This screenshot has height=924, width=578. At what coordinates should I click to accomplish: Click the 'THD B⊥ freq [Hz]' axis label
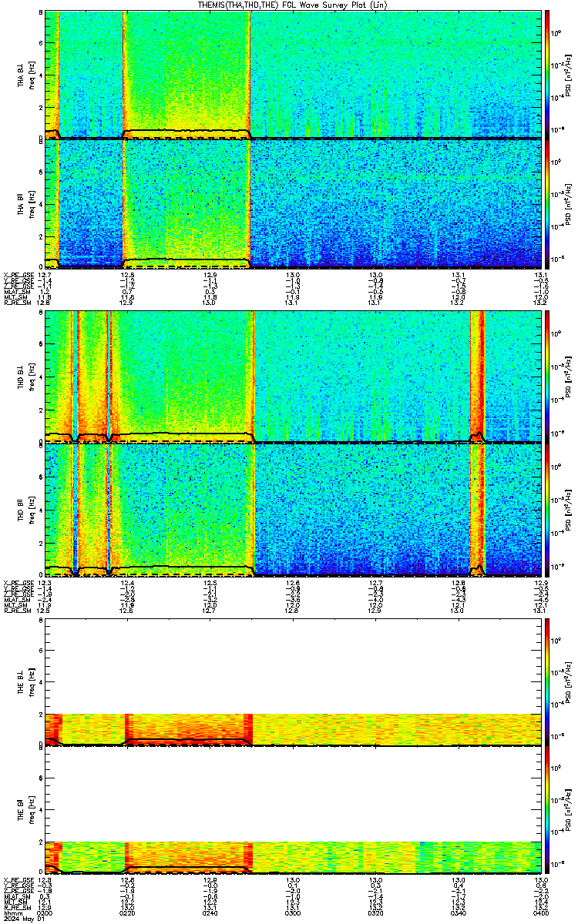pyautogui.click(x=26, y=377)
